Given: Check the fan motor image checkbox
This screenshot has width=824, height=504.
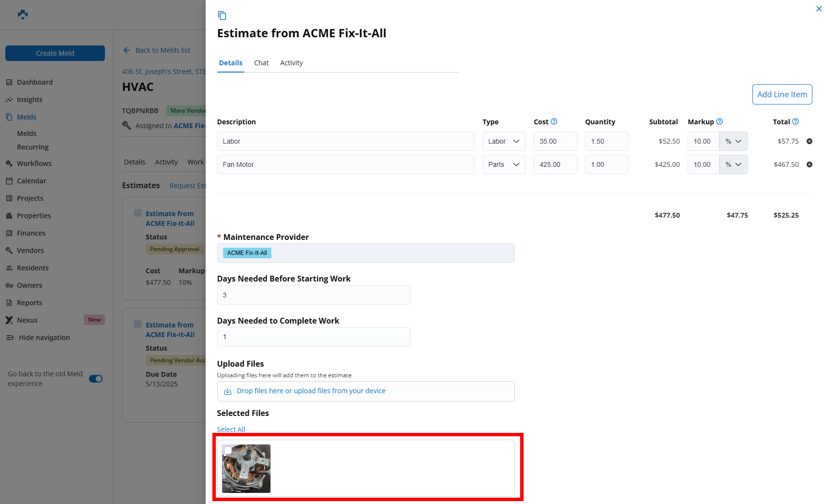Looking at the screenshot, I should 228,450.
